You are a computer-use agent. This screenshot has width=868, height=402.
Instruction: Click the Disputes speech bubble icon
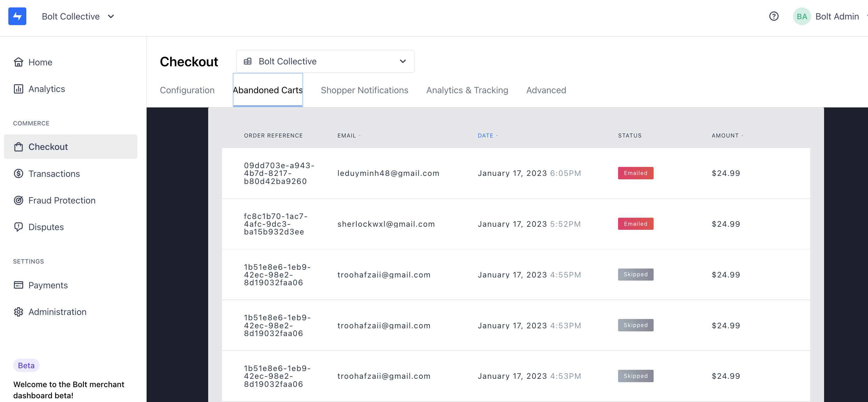[x=19, y=227]
